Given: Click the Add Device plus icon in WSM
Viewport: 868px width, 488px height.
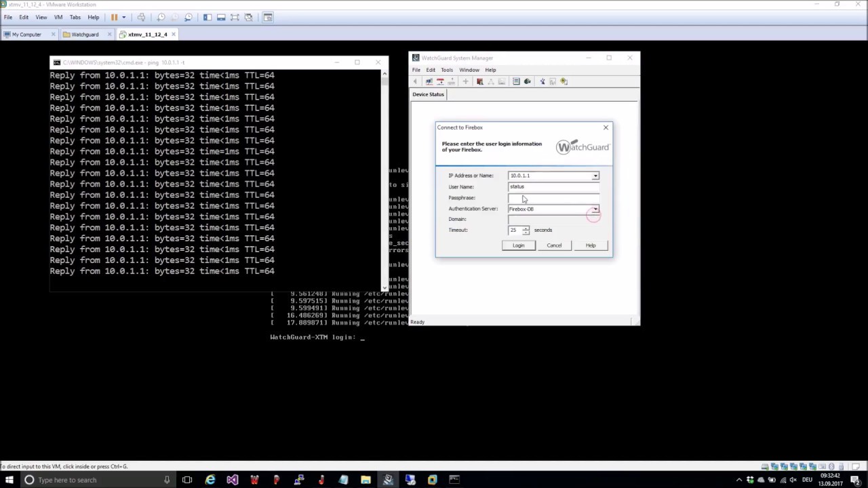Looking at the screenshot, I should pyautogui.click(x=465, y=81).
